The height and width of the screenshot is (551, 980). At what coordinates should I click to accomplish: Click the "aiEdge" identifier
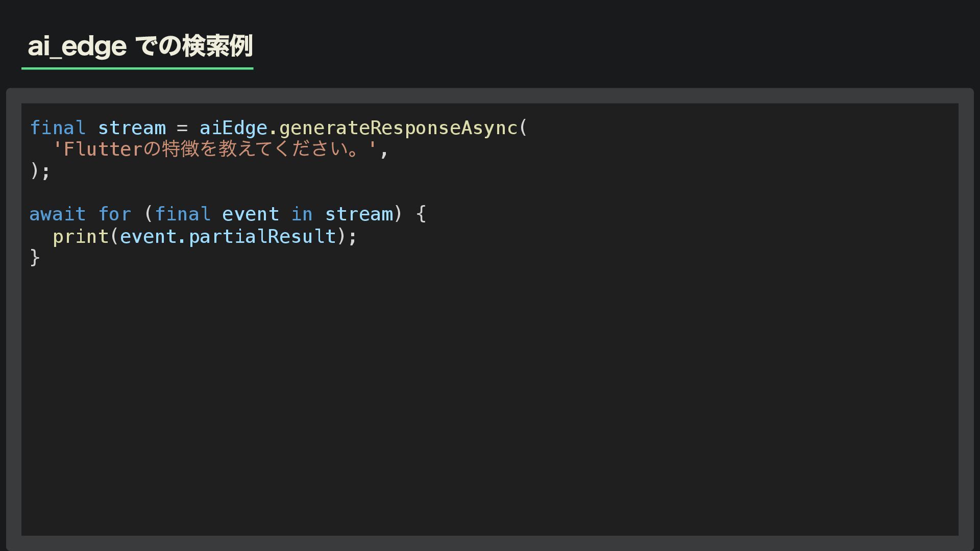pos(233,128)
